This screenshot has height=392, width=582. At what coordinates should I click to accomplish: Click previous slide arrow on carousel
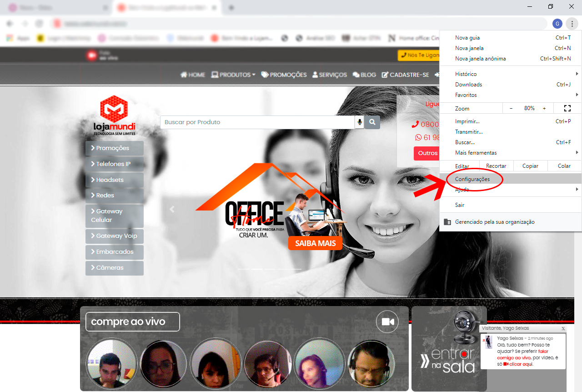[172, 209]
